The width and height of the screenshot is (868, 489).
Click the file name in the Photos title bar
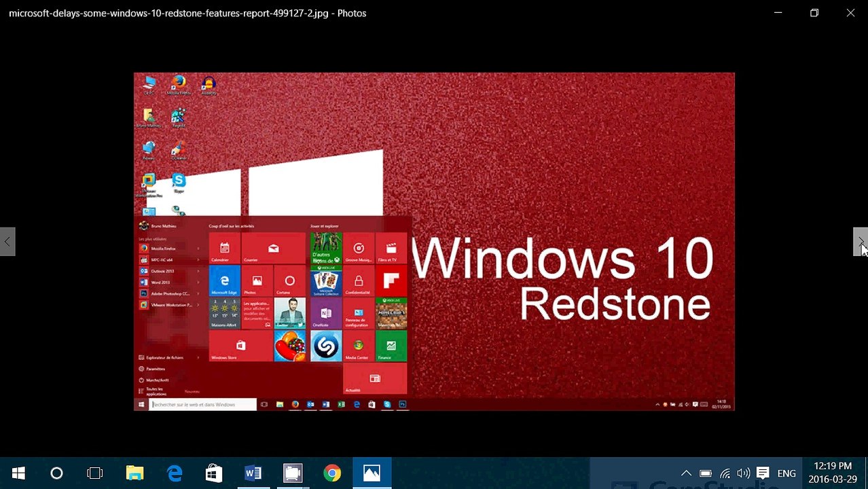pos(168,13)
